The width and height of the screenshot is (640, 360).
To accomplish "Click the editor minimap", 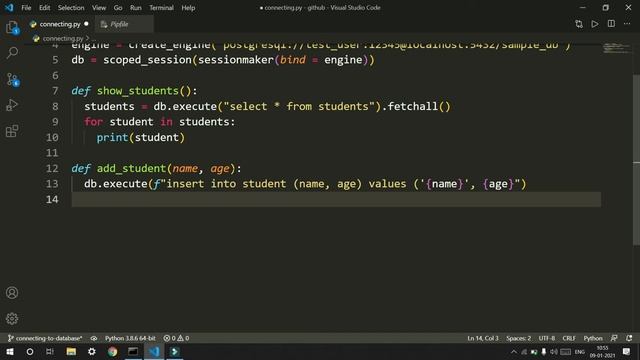I will [x=617, y=48].
